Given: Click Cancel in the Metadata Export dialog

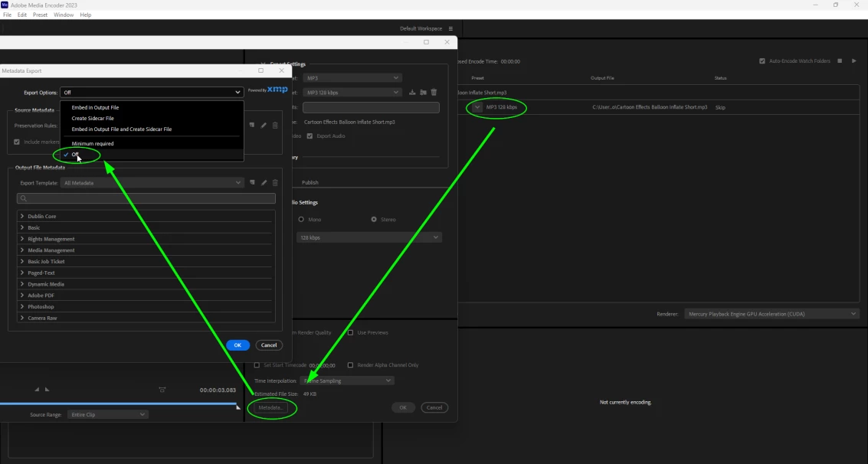Looking at the screenshot, I should pyautogui.click(x=269, y=345).
